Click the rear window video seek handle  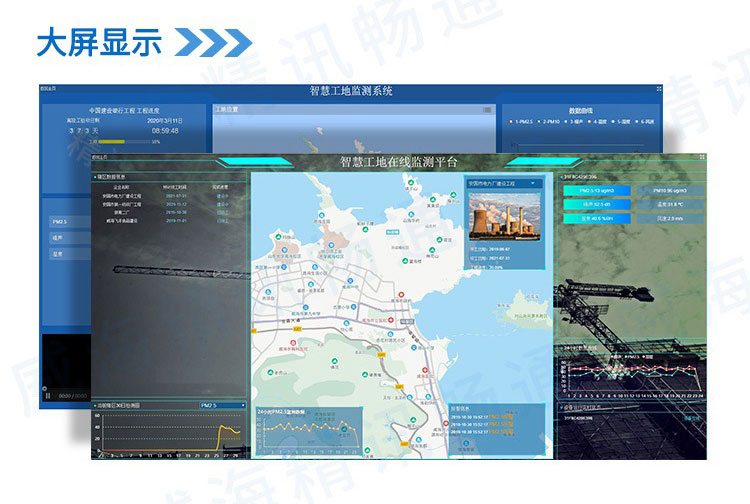click(44, 388)
